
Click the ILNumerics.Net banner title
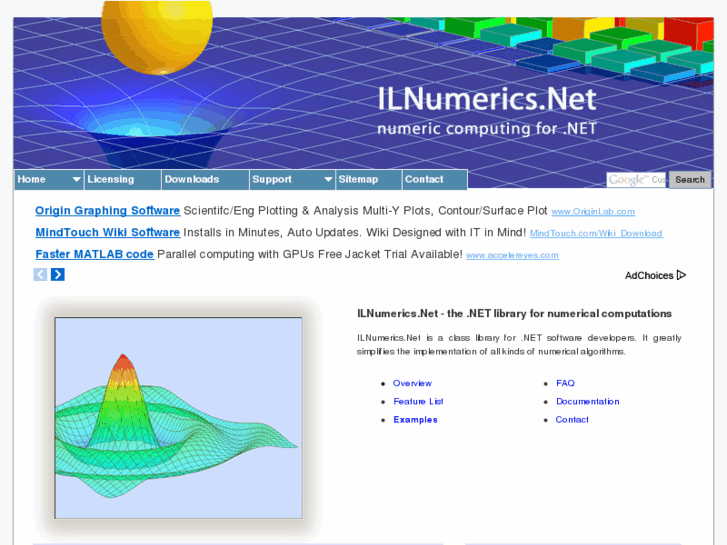(487, 98)
